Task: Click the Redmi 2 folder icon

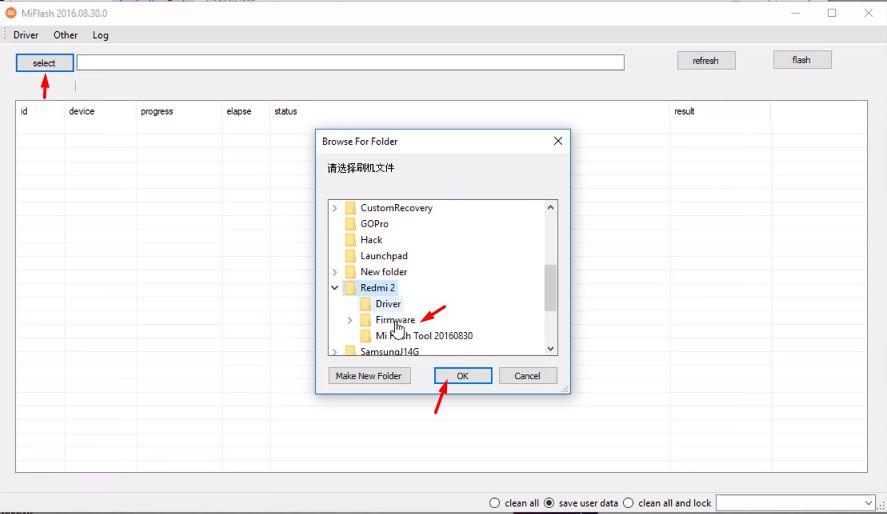Action: click(x=351, y=288)
